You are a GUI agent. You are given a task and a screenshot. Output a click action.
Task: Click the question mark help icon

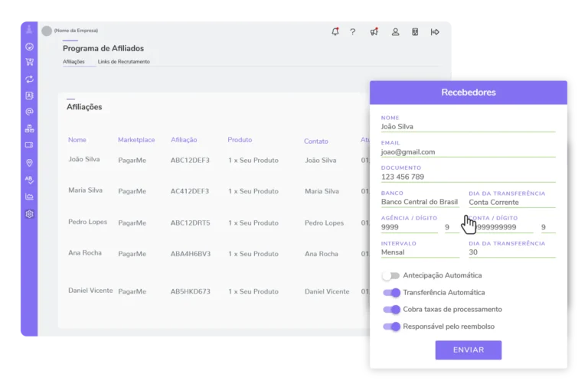click(x=353, y=32)
